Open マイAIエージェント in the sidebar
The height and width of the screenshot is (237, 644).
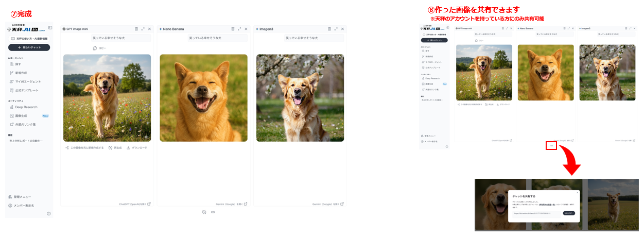[25, 81]
